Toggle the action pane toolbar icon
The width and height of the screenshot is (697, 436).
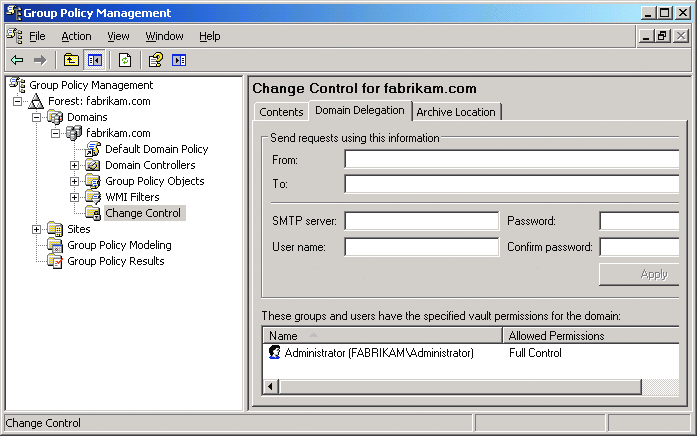click(x=179, y=60)
